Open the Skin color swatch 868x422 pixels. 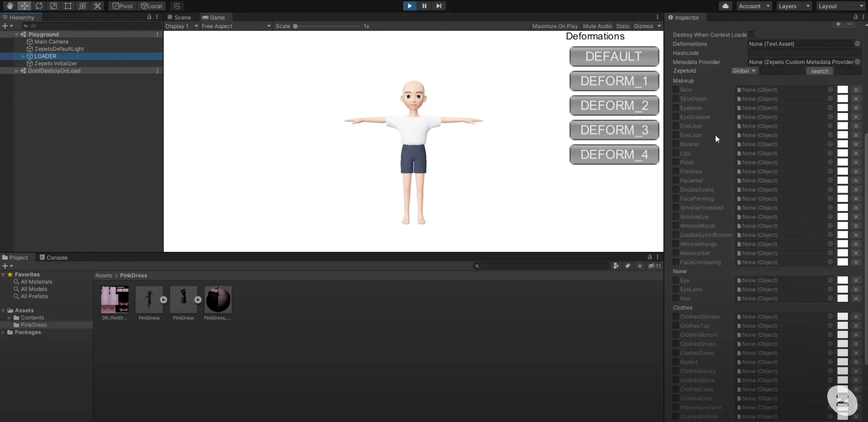842,90
